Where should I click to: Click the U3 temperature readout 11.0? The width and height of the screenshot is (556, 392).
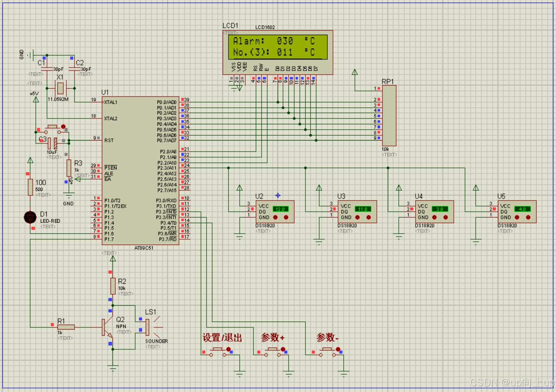tap(363, 209)
